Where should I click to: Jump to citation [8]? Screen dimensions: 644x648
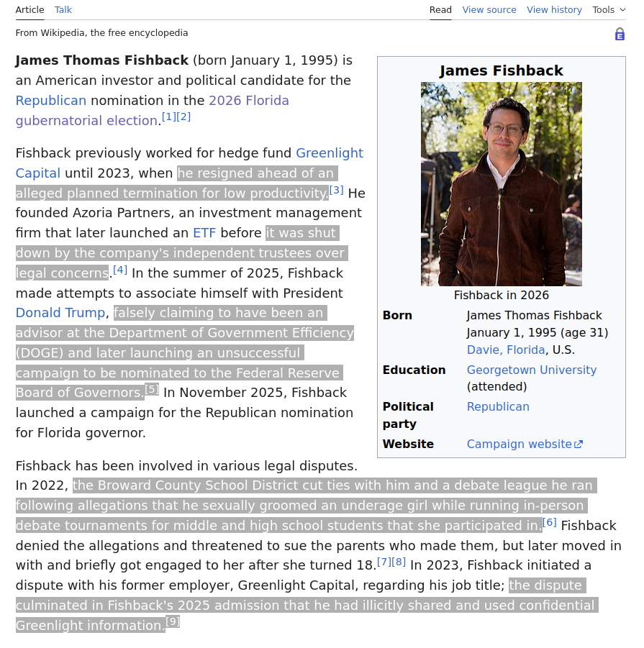399,562
